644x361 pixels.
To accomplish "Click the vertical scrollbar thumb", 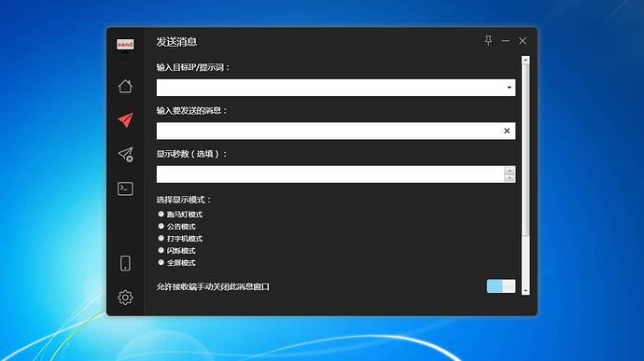I will coord(525,150).
